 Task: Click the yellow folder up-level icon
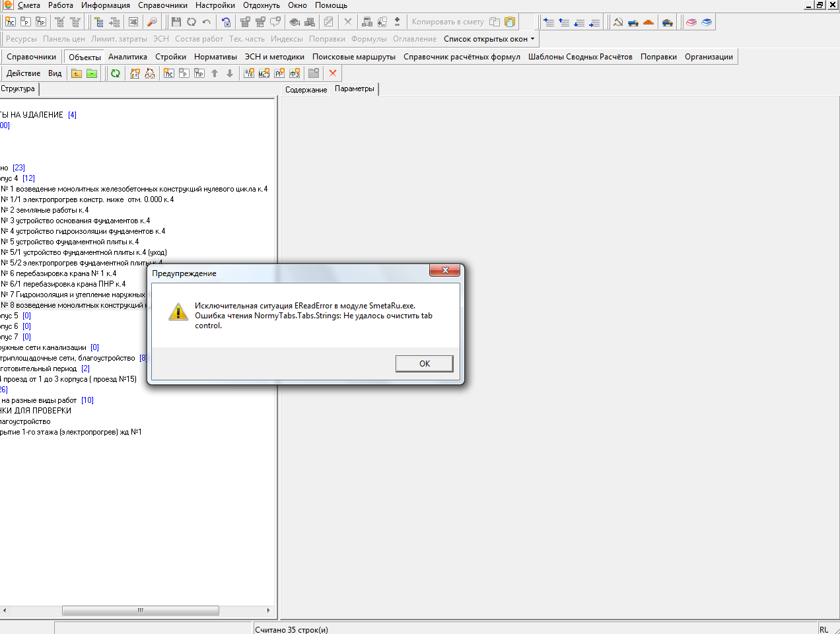pos(77,73)
